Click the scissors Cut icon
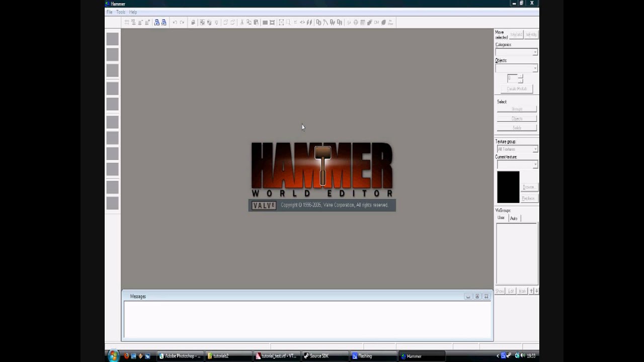Screen dimensions: 644x362 [x=242, y=22]
